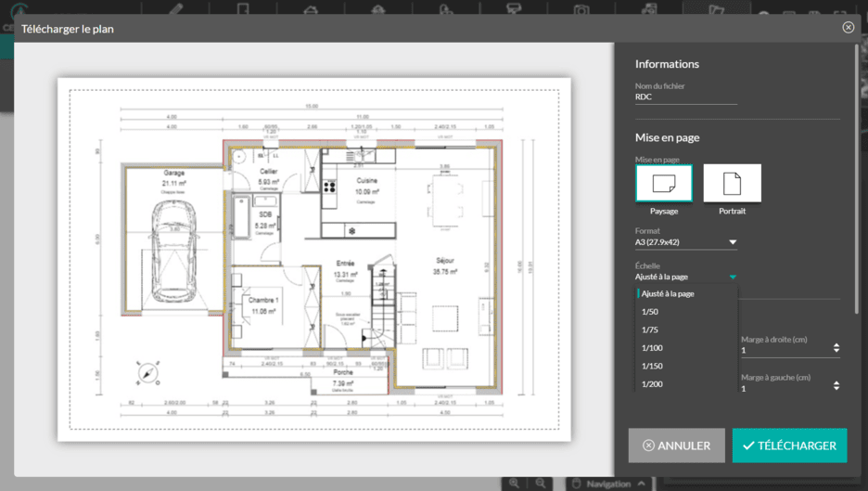Image resolution: width=868 pixels, height=491 pixels.
Task: Select the 1/150 scale option
Action: pos(652,366)
